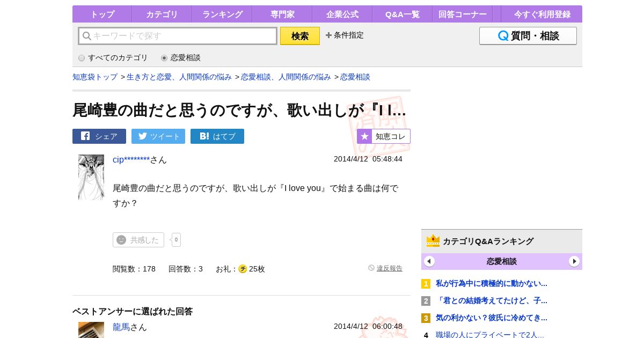Image resolution: width=644 pixels, height=338 pixels.
Task: Click question timestamp 2014/4/12 05:48:44
Action: tap(368, 159)
